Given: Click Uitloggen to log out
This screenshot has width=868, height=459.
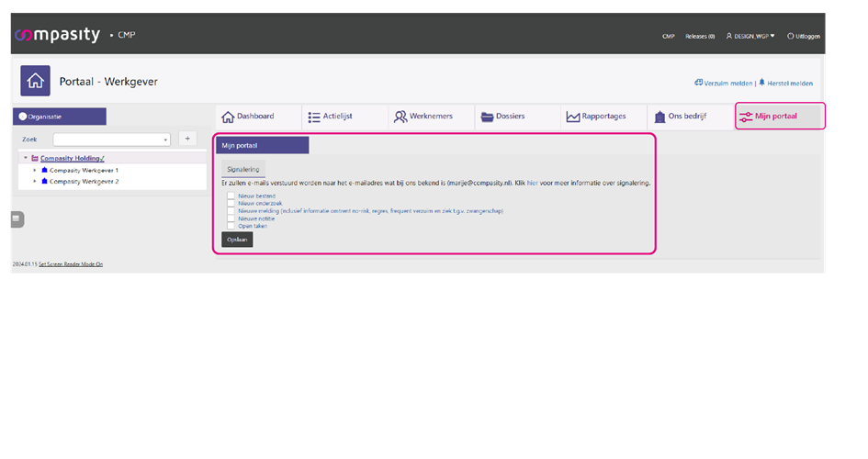Looking at the screenshot, I should 807,37.
